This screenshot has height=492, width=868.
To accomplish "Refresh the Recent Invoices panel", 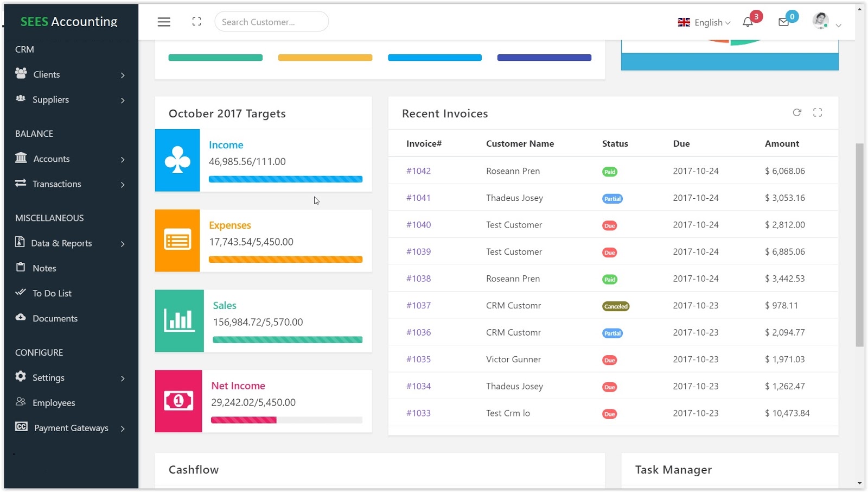I will coord(797,112).
